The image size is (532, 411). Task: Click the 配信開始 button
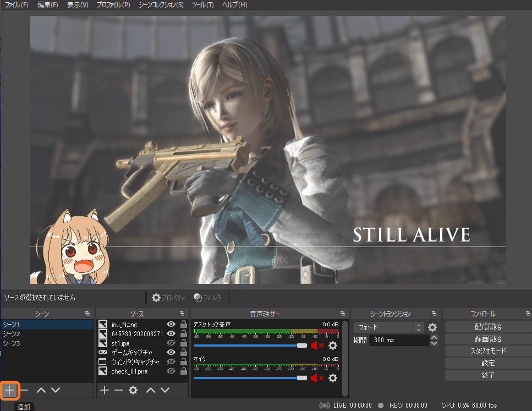pyautogui.click(x=488, y=327)
